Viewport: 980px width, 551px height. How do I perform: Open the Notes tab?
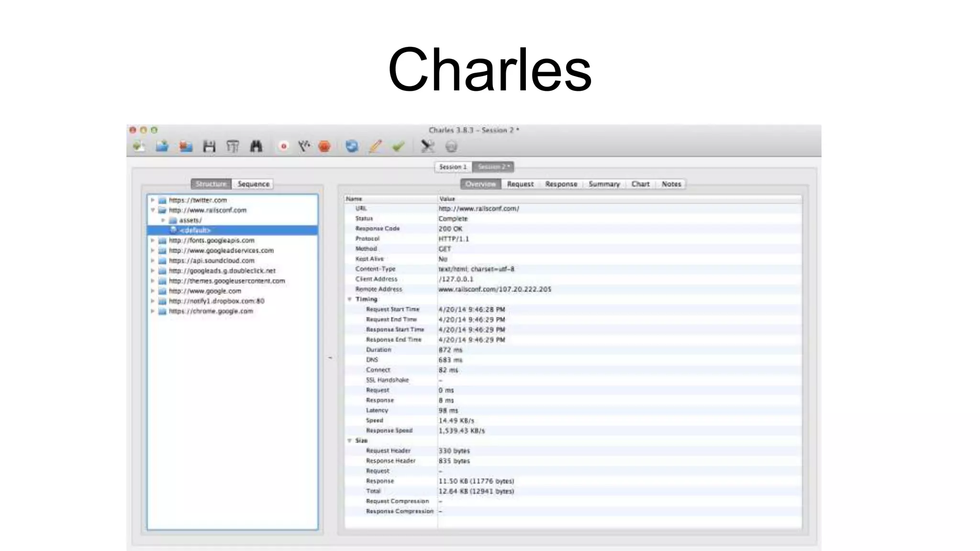671,184
